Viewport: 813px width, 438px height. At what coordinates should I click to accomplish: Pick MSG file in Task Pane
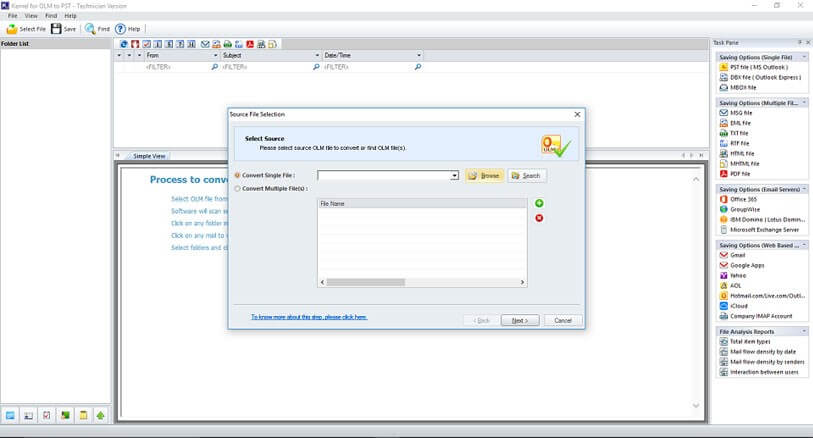[736, 113]
